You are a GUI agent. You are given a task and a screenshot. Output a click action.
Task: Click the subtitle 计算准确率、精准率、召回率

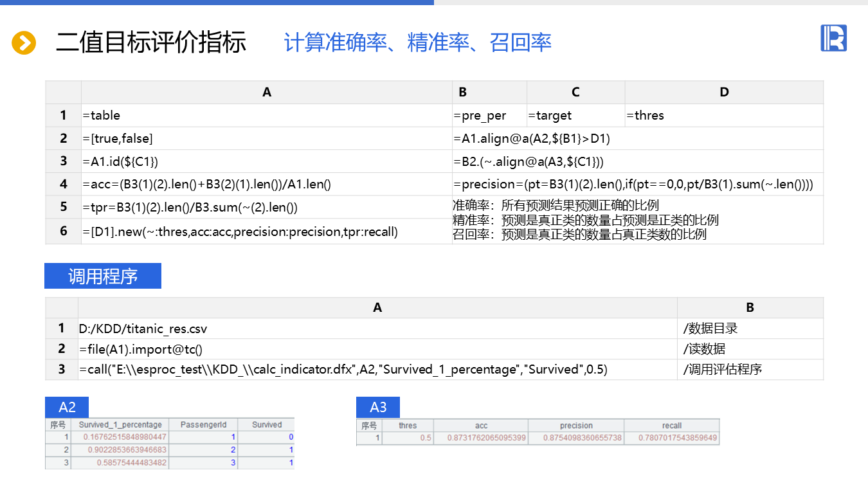417,43
